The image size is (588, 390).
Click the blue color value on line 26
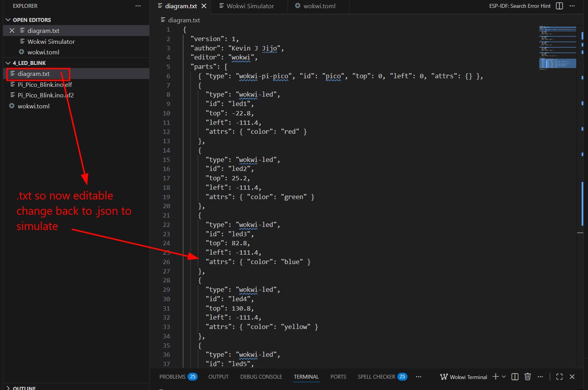coord(291,262)
